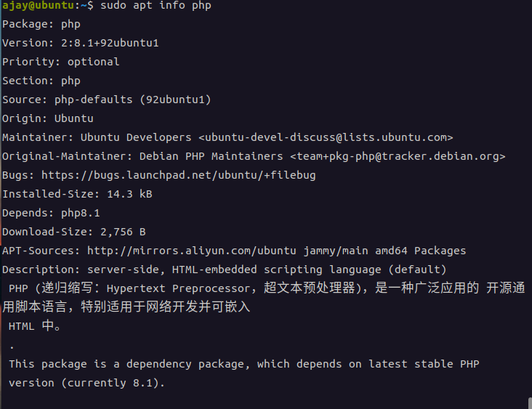Click the "Package: php" line
The width and height of the screenshot is (532, 409).
[41, 24]
